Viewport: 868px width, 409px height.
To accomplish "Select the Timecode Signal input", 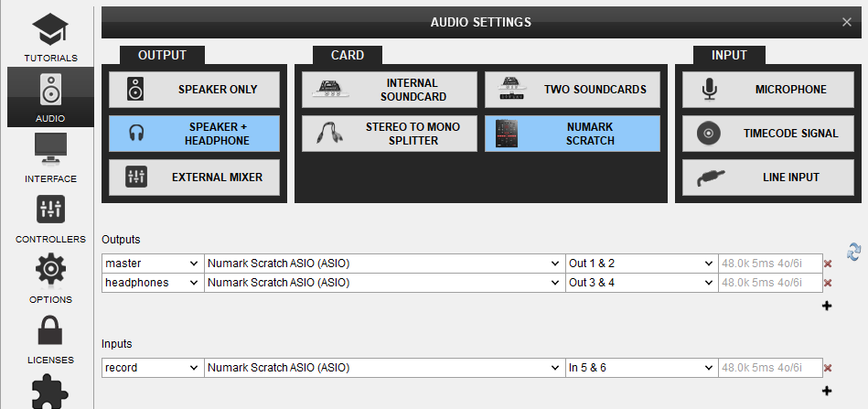I will (x=767, y=134).
